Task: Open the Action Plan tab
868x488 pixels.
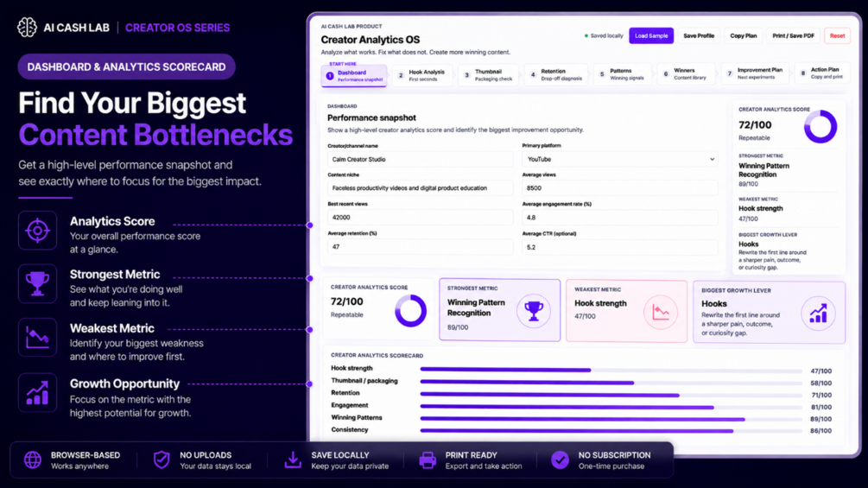Action: 822,73
